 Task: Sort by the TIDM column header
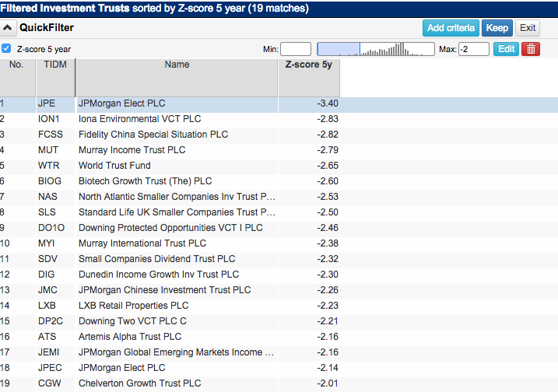[55, 78]
